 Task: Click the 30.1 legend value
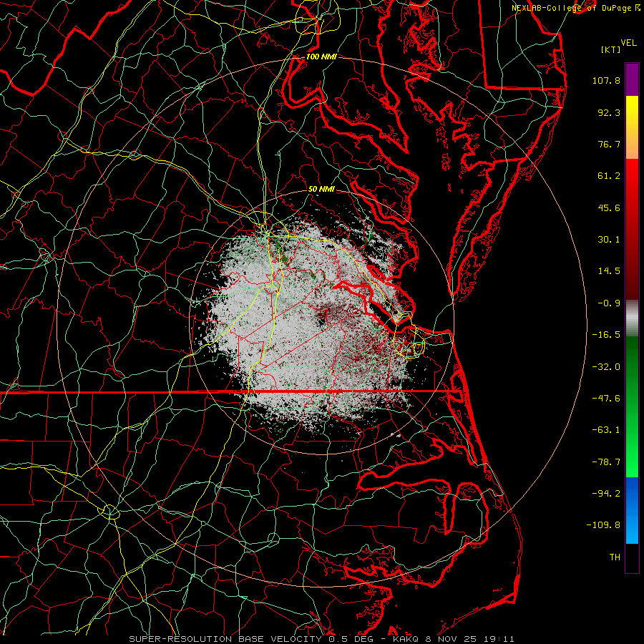tap(609, 240)
